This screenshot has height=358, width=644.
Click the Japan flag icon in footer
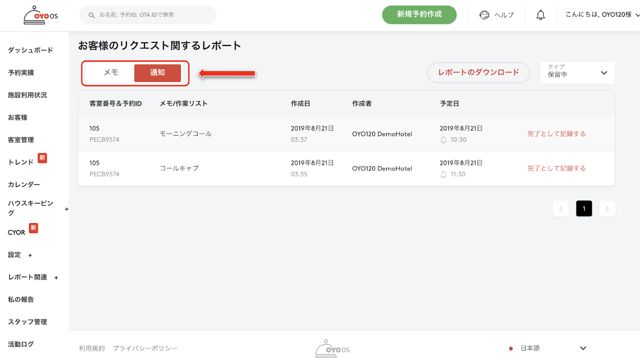coord(511,348)
